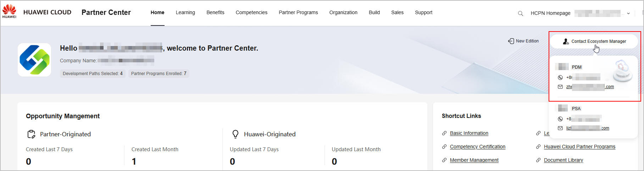Open the Competency Certification link

pyautogui.click(x=477, y=147)
